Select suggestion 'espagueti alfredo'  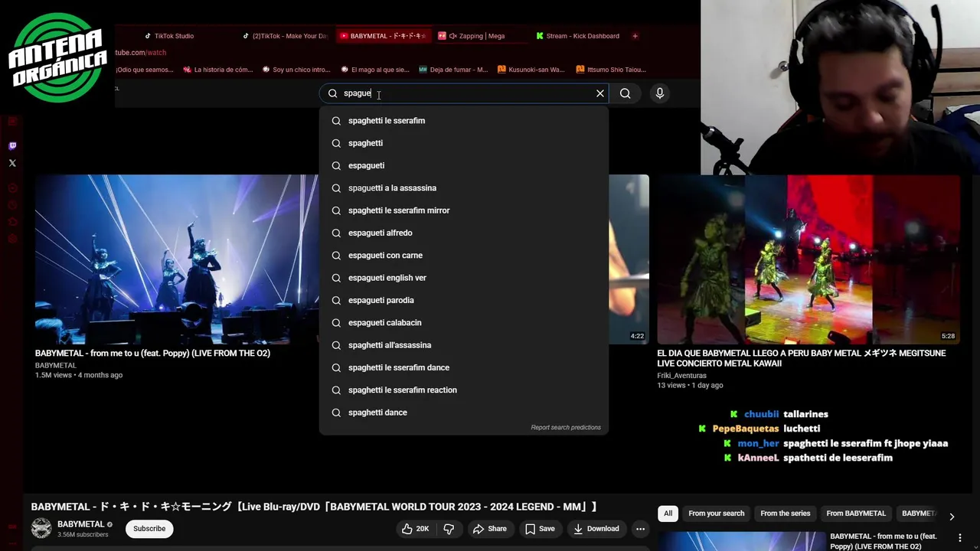(463, 233)
